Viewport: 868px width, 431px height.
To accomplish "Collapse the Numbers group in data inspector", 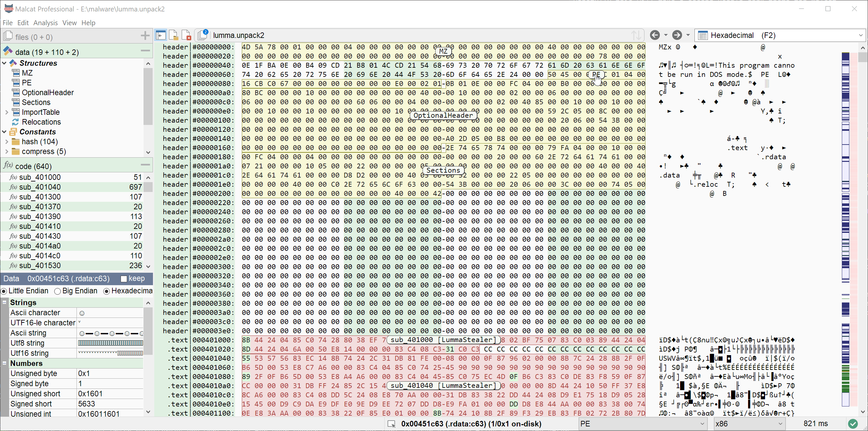I will tap(4, 363).
